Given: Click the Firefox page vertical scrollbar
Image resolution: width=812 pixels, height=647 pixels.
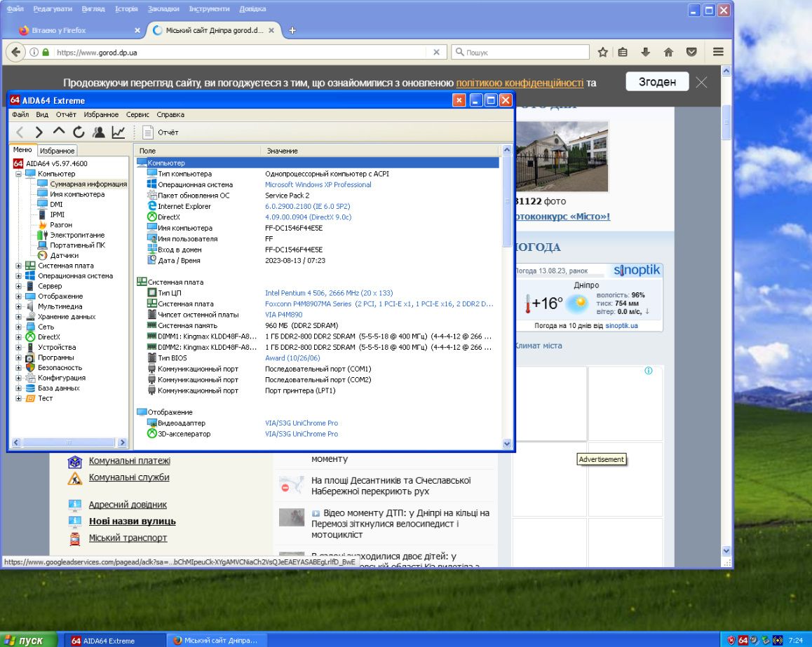Looking at the screenshot, I should pyautogui.click(x=726, y=311).
